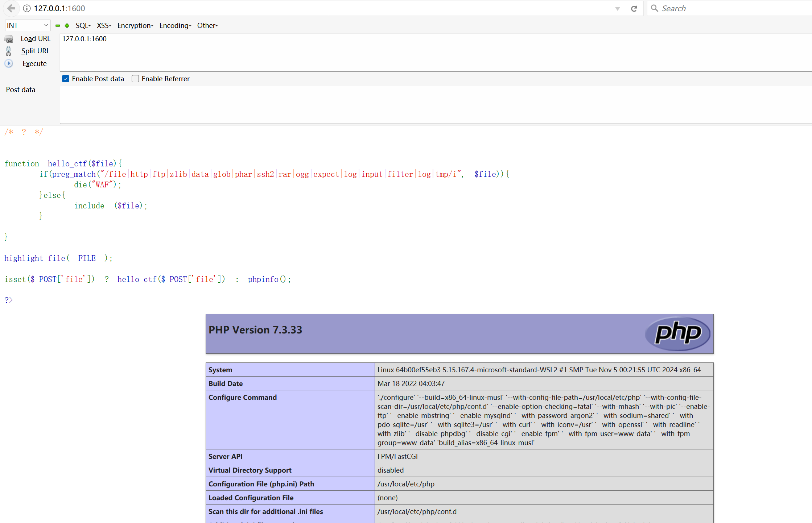Open the Other menu

click(207, 25)
